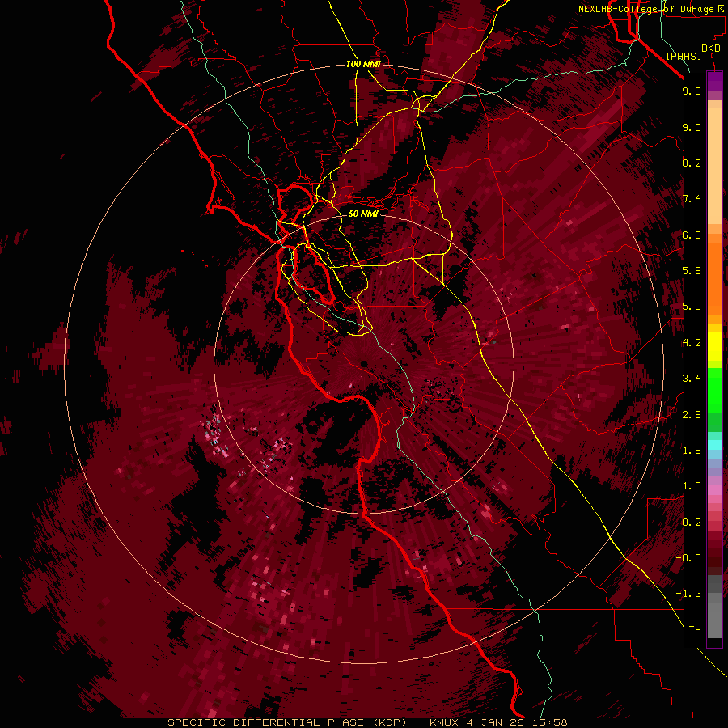This screenshot has width=728, height=728.
Task: Click the 8.2 scale value
Action: 692,163
